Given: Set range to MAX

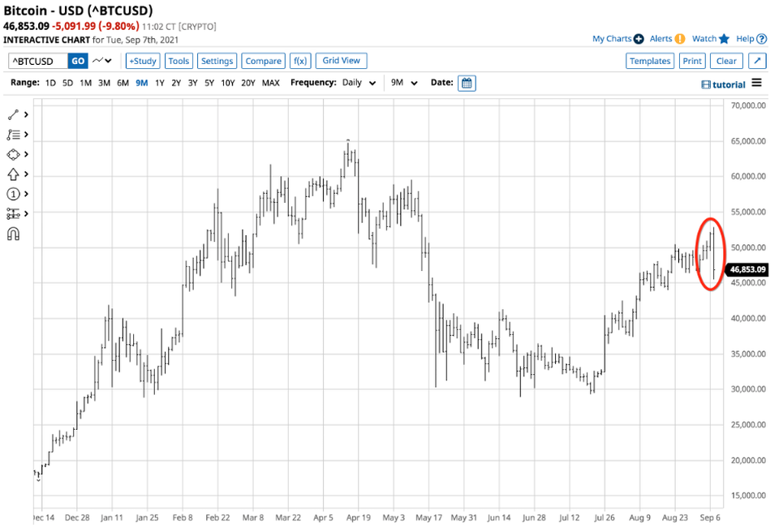Looking at the screenshot, I should [270, 83].
